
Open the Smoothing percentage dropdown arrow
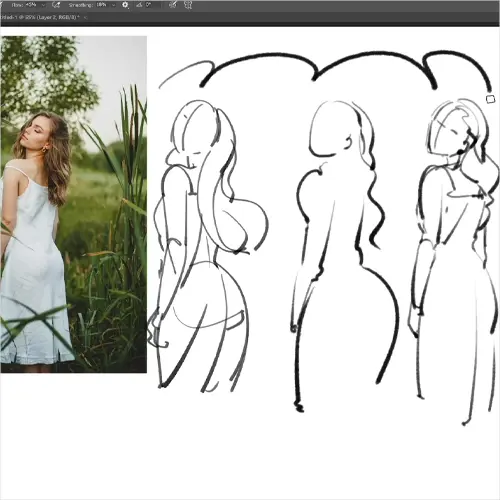coord(114,5)
